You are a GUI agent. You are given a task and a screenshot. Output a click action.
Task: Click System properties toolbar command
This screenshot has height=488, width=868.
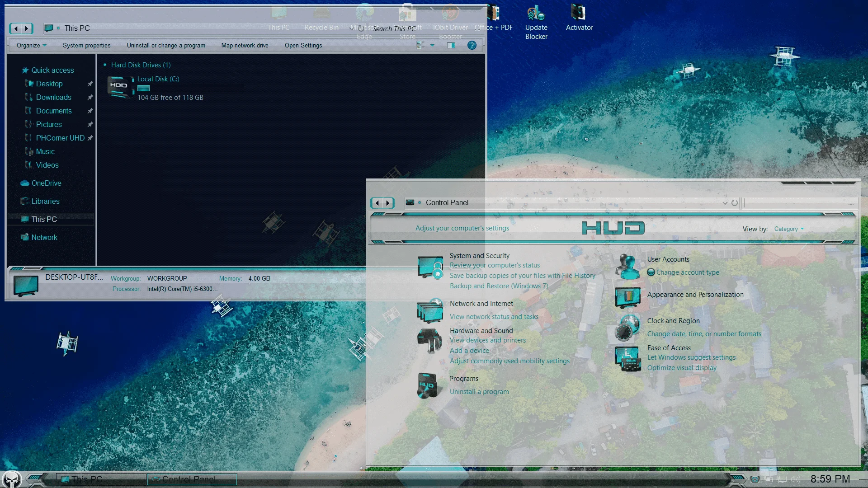pyautogui.click(x=86, y=46)
